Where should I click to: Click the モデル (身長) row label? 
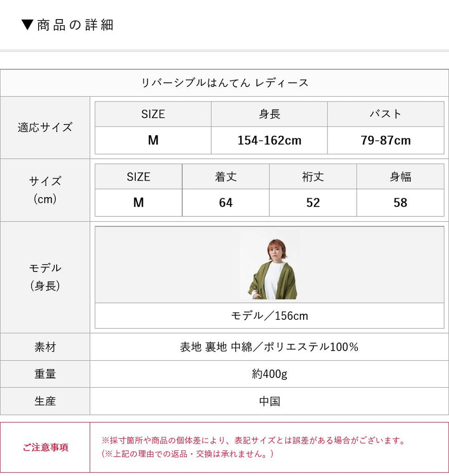[x=45, y=277]
